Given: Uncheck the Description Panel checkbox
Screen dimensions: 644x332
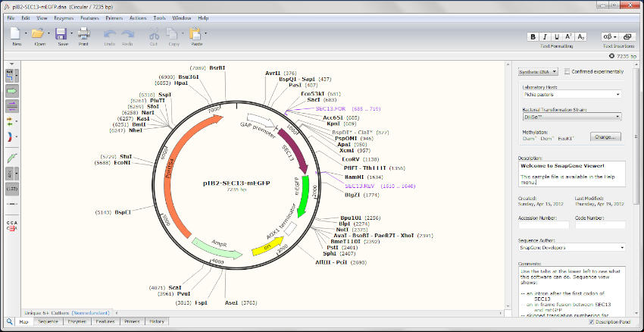Looking at the screenshot, I should (x=592, y=321).
